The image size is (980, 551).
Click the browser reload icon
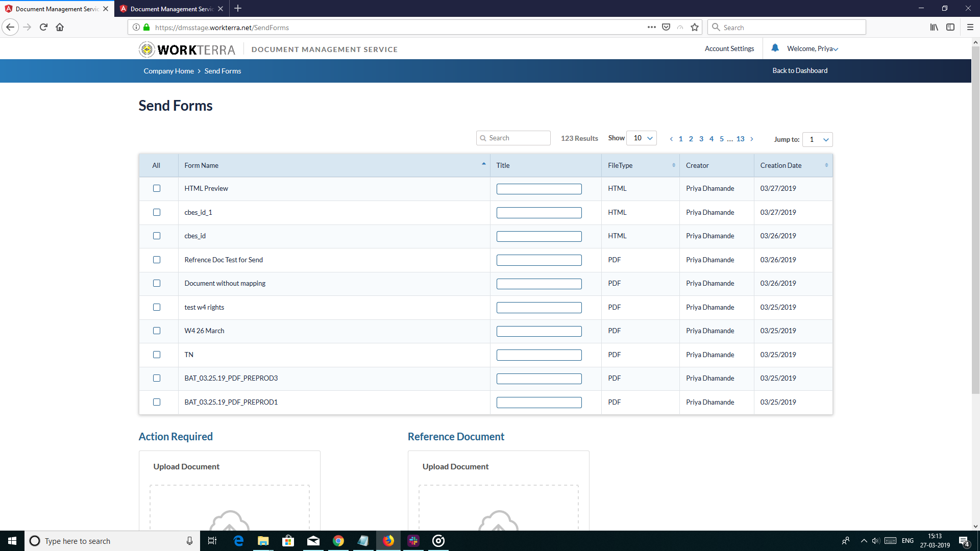coord(43,28)
